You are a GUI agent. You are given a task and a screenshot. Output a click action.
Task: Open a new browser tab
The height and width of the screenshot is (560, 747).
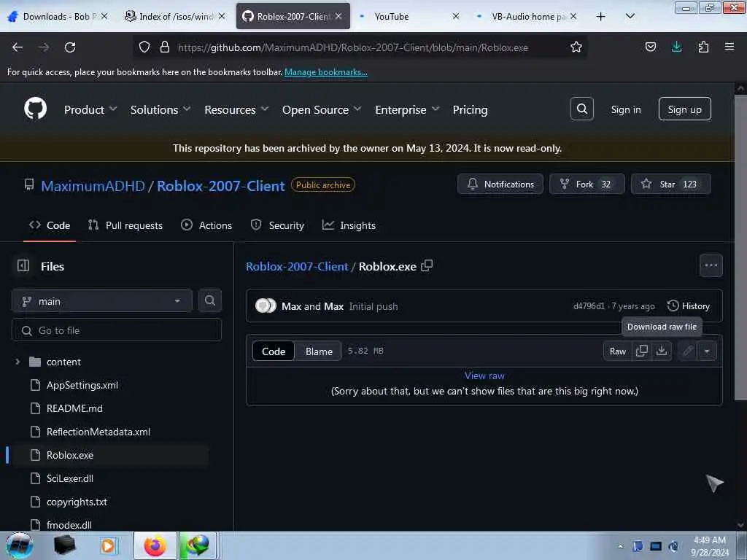601,16
